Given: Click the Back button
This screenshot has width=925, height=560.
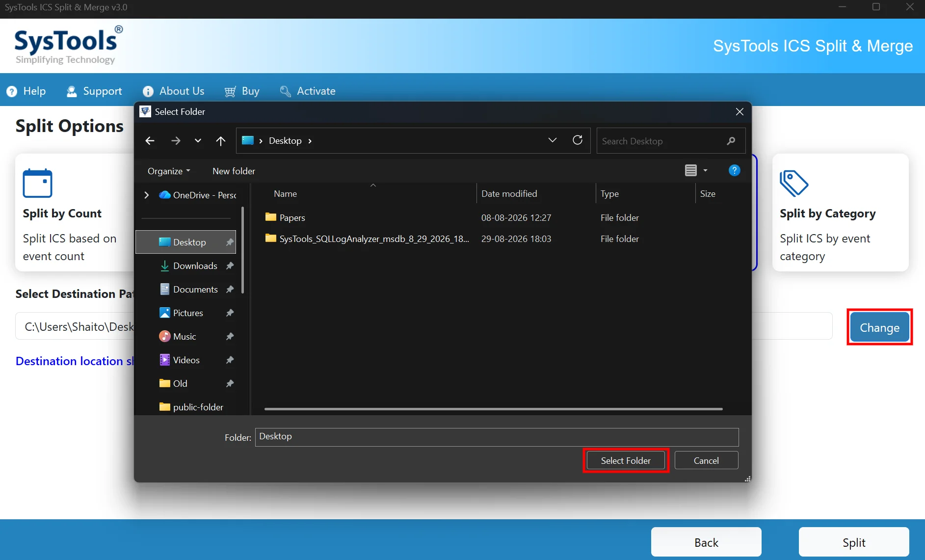Looking at the screenshot, I should (706, 542).
